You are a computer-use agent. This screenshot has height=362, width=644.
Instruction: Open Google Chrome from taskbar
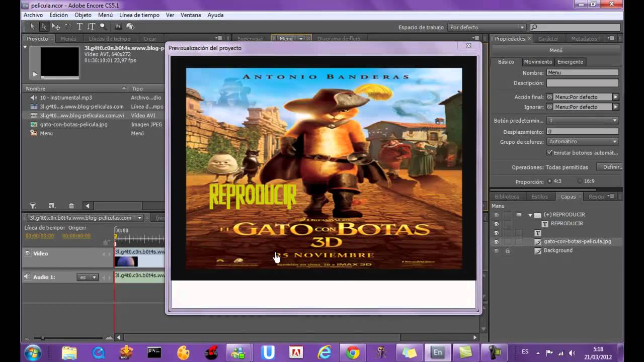[x=353, y=352]
